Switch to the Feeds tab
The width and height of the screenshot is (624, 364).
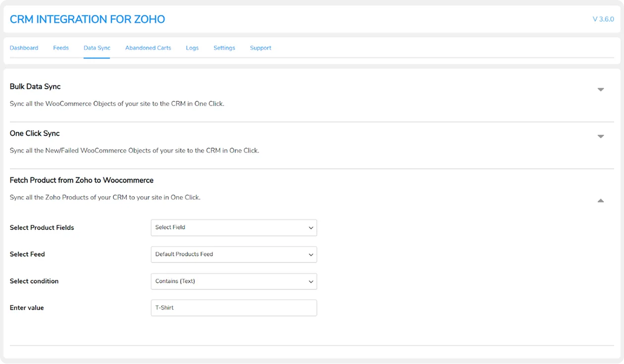point(61,48)
